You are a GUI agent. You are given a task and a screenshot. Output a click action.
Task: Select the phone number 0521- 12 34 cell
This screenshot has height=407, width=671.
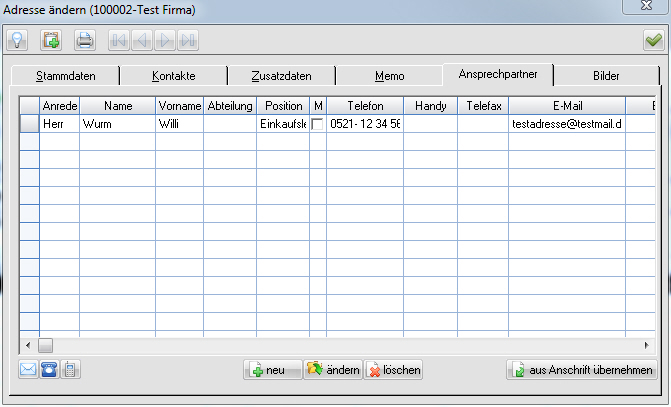(x=365, y=124)
